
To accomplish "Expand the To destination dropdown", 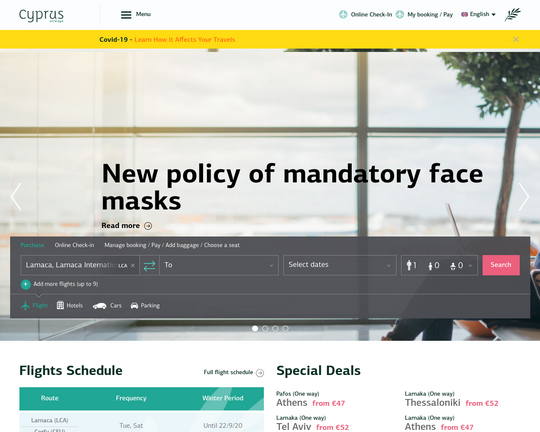I will 219,265.
